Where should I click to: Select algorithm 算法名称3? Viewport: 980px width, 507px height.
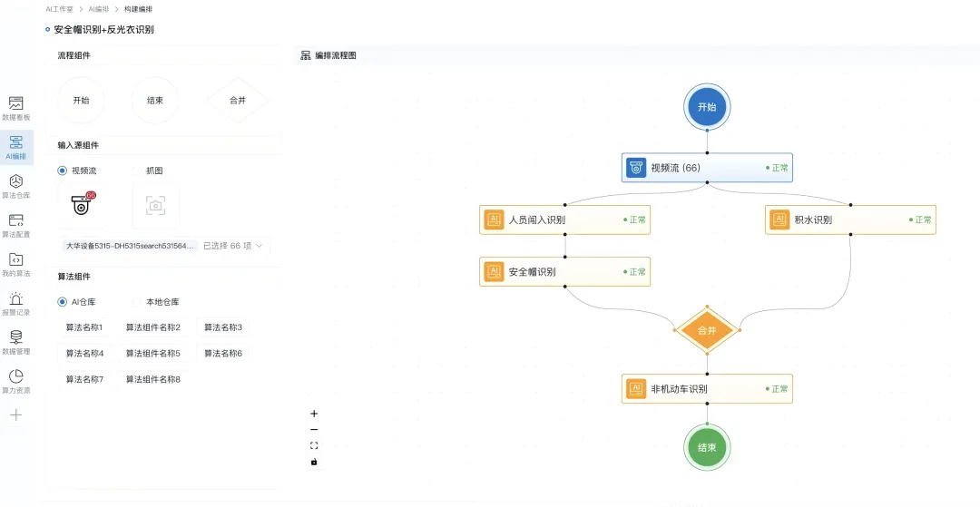point(223,327)
